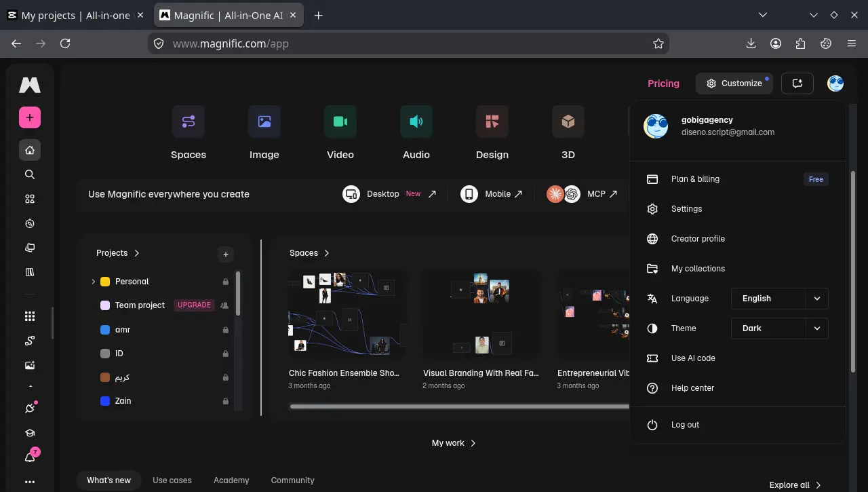This screenshot has width=868, height=492.
Task: Expand the Personal project tree item
Action: pyautogui.click(x=94, y=282)
